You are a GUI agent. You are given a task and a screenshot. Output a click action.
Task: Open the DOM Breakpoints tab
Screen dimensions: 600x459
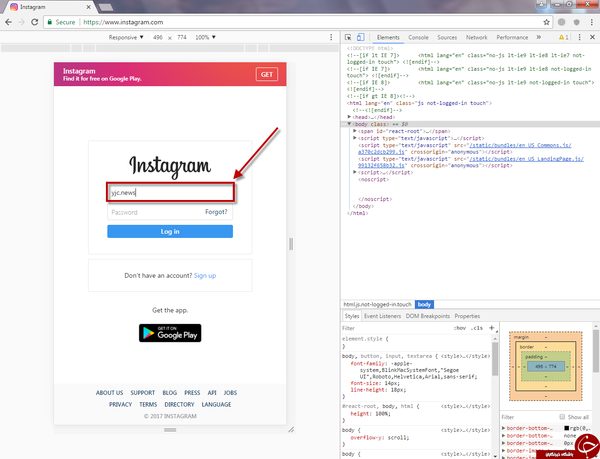(427, 316)
